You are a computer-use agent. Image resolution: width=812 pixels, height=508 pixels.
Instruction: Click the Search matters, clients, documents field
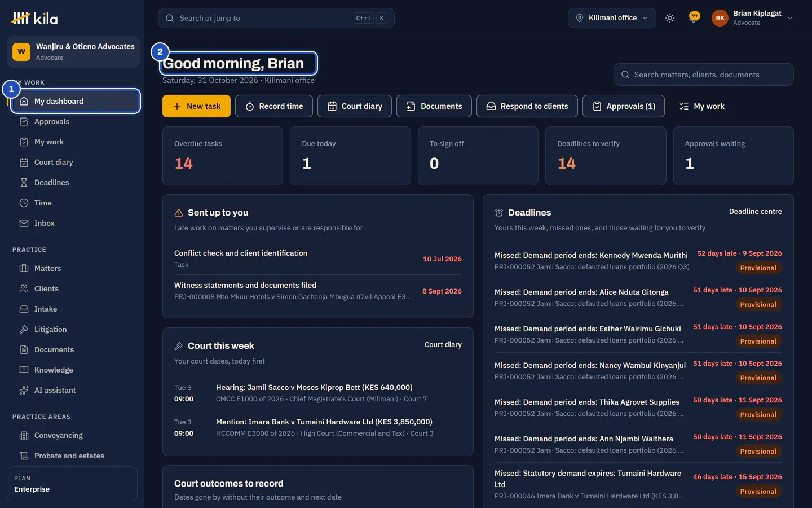(704, 75)
